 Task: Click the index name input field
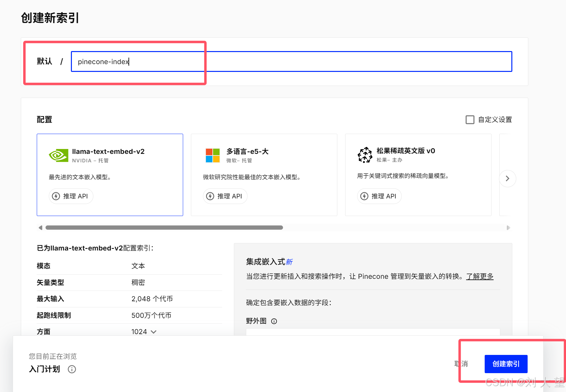(291, 61)
